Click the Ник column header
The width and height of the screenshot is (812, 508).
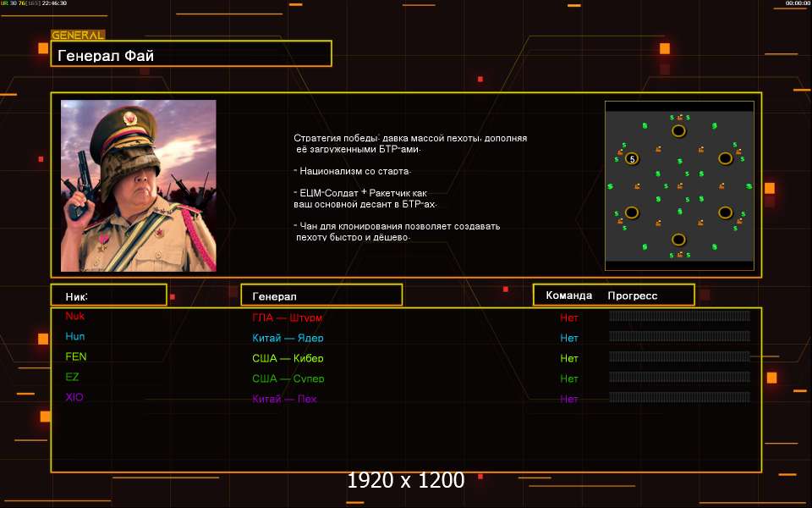(108, 295)
